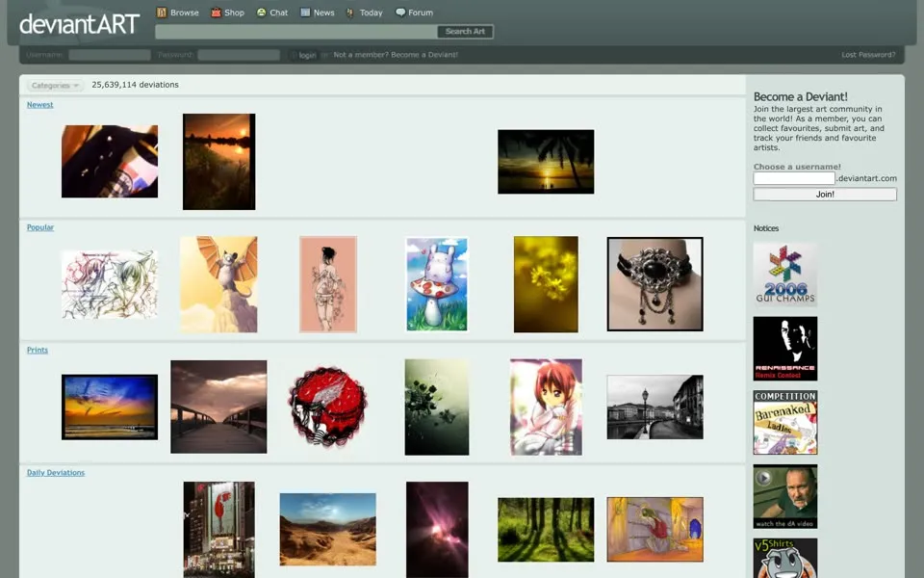The width and height of the screenshot is (924, 578).
Task: Open the v5 Shirts notice
Action: (785, 558)
